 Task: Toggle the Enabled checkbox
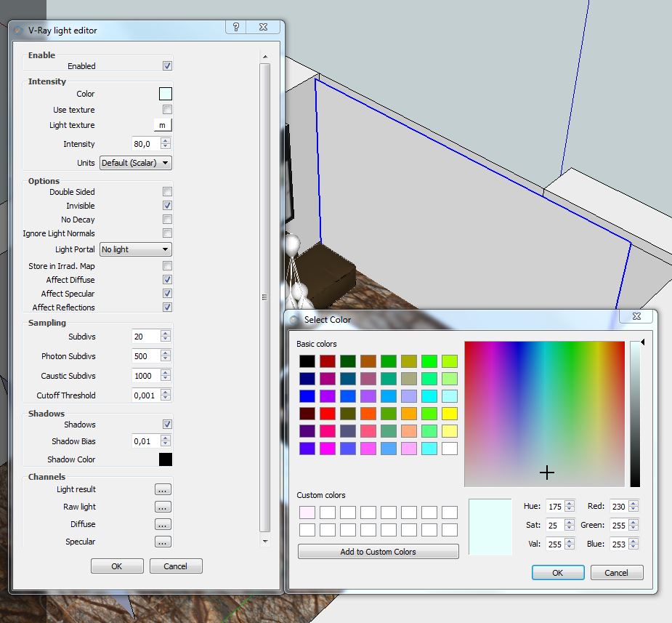tap(167, 65)
